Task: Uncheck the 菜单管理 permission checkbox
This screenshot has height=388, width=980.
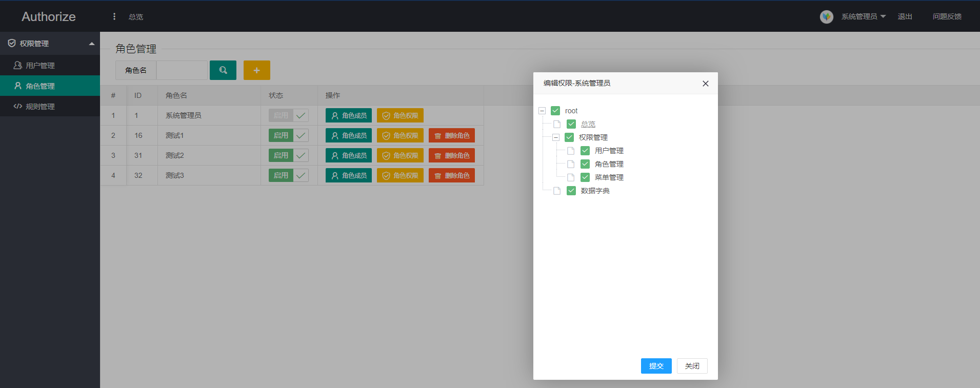Action: 585,177
